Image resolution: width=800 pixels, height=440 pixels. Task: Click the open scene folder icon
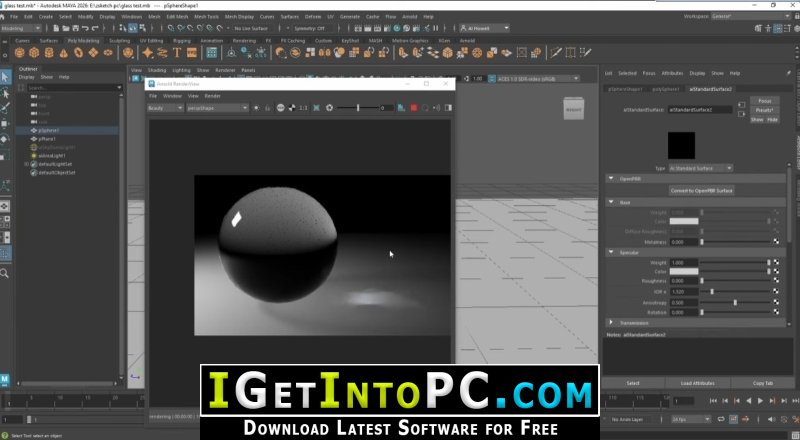[66, 28]
